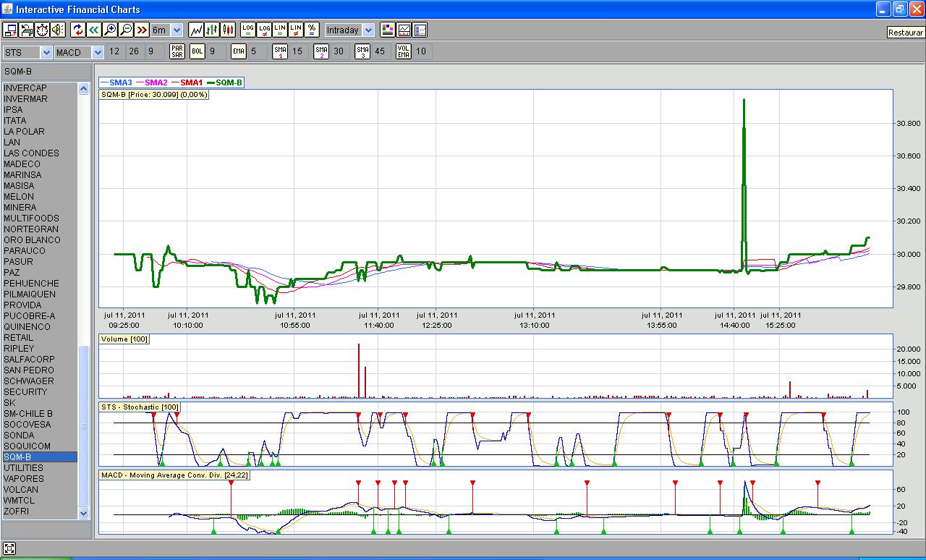Image resolution: width=926 pixels, height=560 pixels.
Task: Switch to candlestick chart type
Action: [x=228, y=30]
